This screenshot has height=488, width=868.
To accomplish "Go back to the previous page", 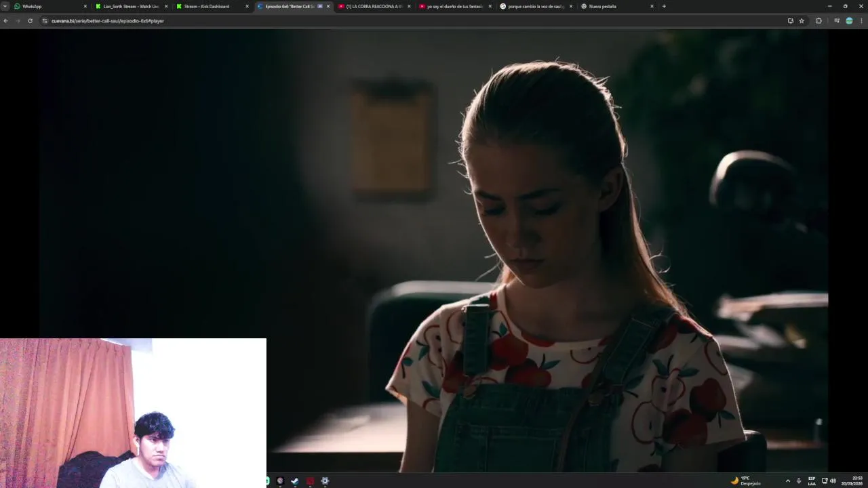I will (x=5, y=21).
